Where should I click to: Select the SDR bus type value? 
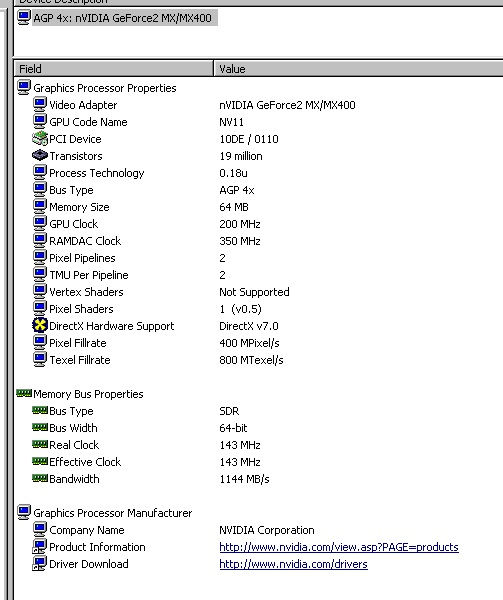pos(229,411)
